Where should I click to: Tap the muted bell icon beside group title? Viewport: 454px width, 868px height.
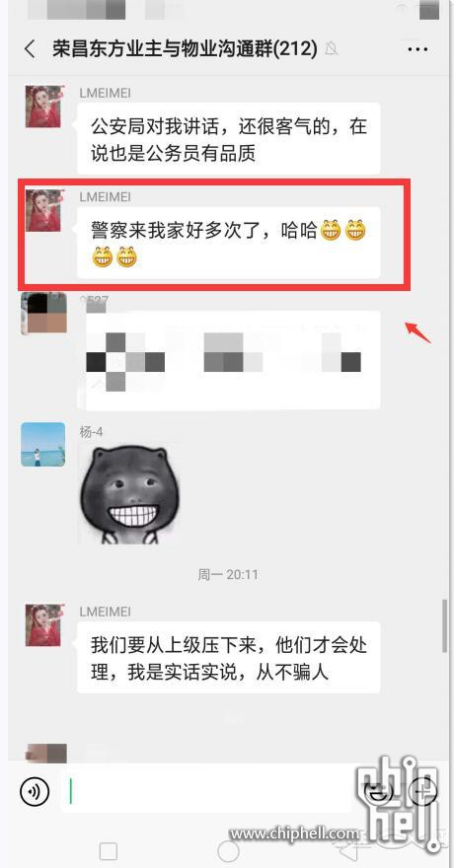click(332, 49)
